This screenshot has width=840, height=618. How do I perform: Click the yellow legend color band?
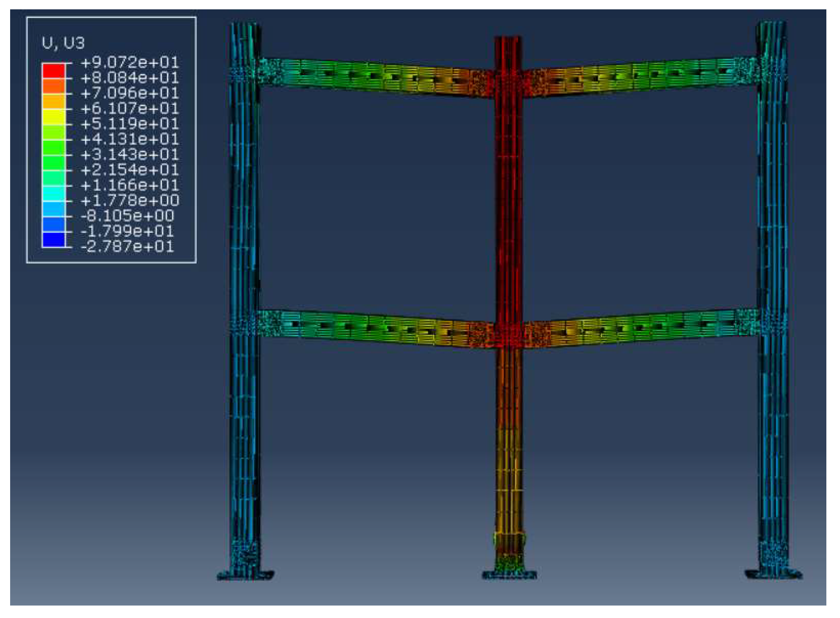point(53,117)
